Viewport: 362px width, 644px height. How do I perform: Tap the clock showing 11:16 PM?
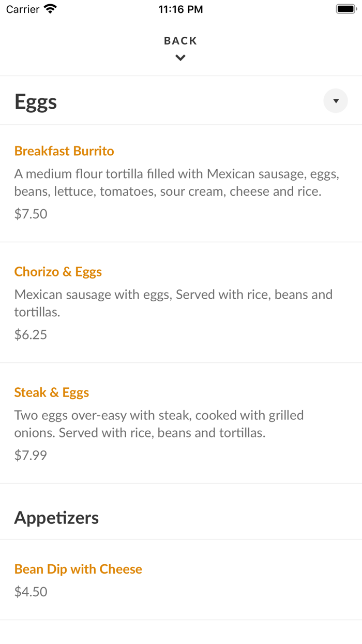[x=180, y=8]
